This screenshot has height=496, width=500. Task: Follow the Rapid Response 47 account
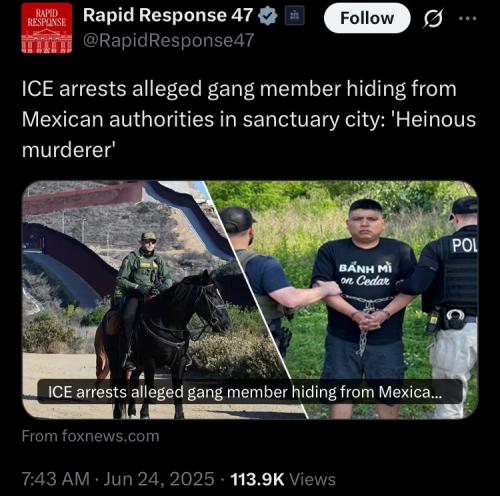367,18
